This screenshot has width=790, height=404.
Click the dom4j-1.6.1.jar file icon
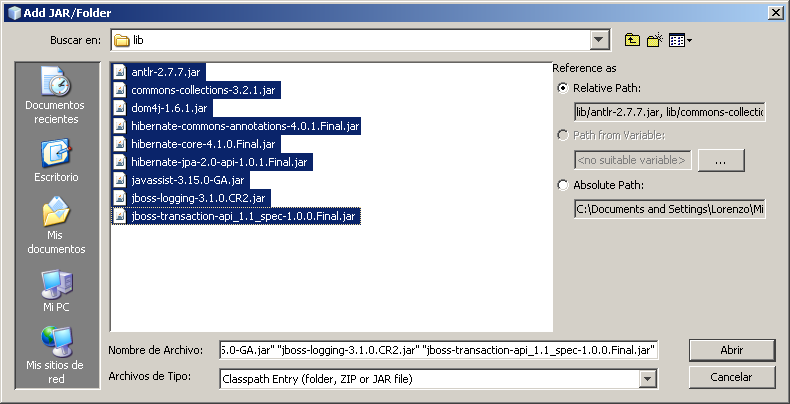tap(120, 108)
